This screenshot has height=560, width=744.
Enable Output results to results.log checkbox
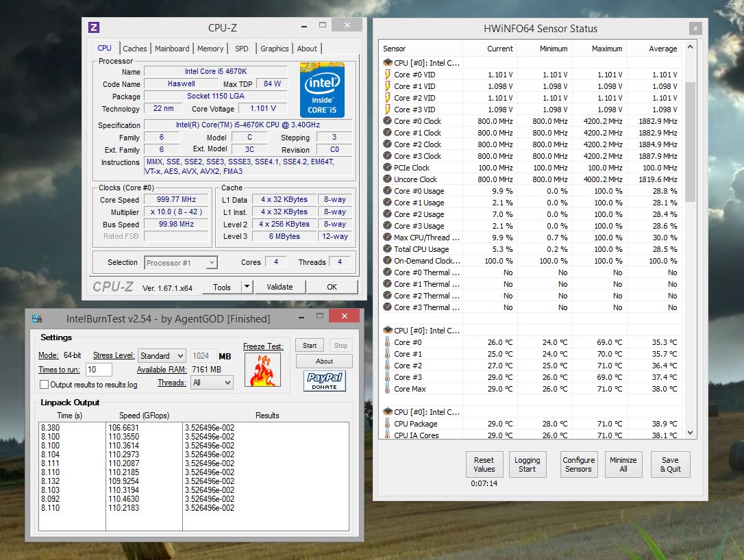click(44, 385)
